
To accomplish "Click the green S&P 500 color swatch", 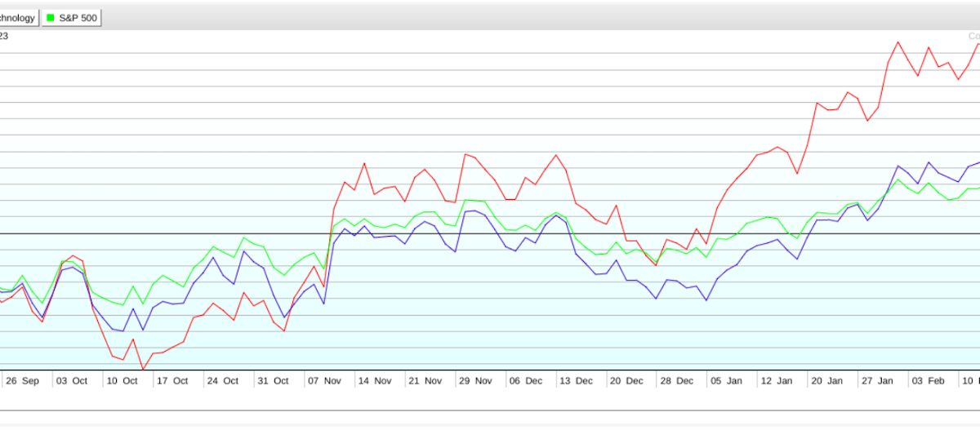I will pyautogui.click(x=51, y=17).
